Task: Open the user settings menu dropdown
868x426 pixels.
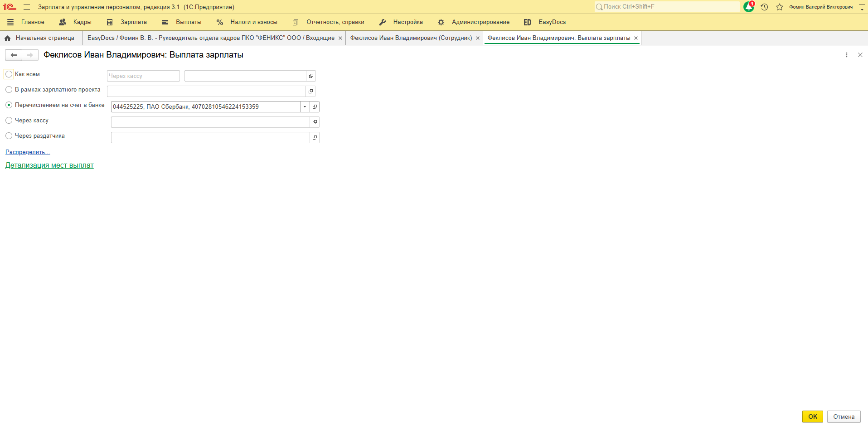Action: tap(862, 7)
